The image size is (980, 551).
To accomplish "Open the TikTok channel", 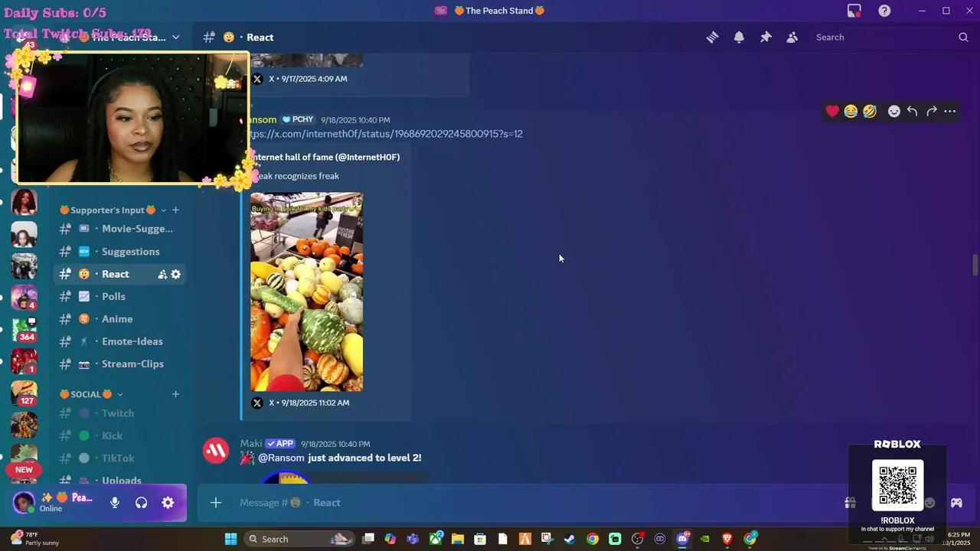I will [120, 458].
